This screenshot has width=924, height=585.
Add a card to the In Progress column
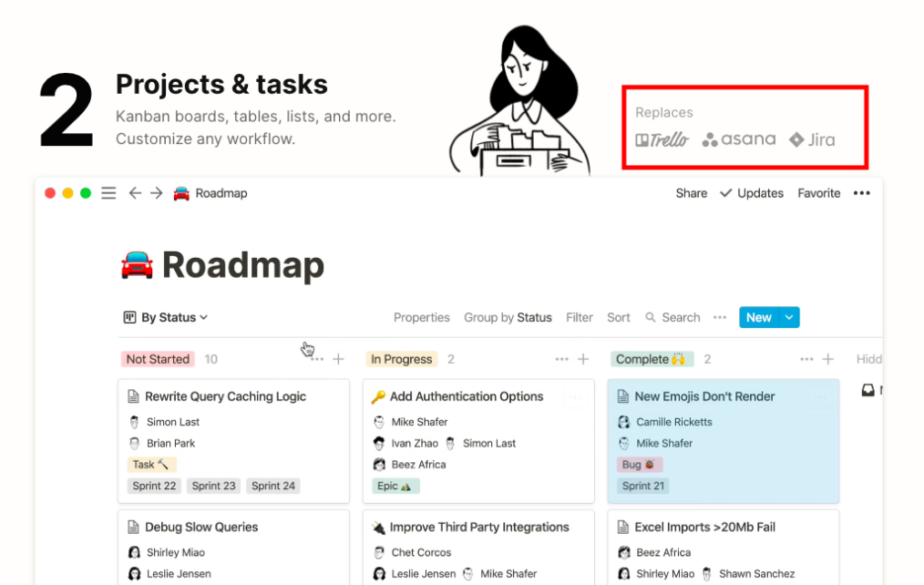tap(583, 359)
